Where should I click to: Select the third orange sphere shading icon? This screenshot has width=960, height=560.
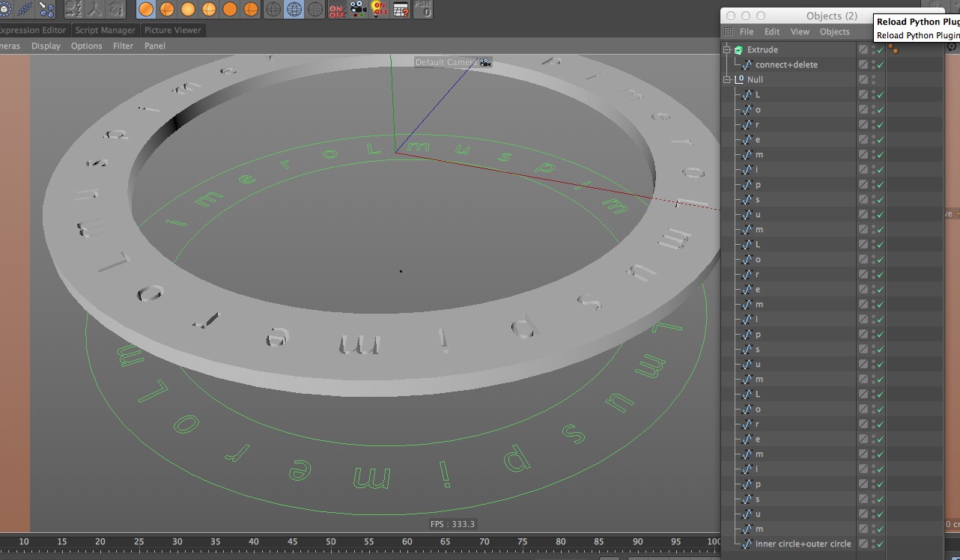point(188,9)
